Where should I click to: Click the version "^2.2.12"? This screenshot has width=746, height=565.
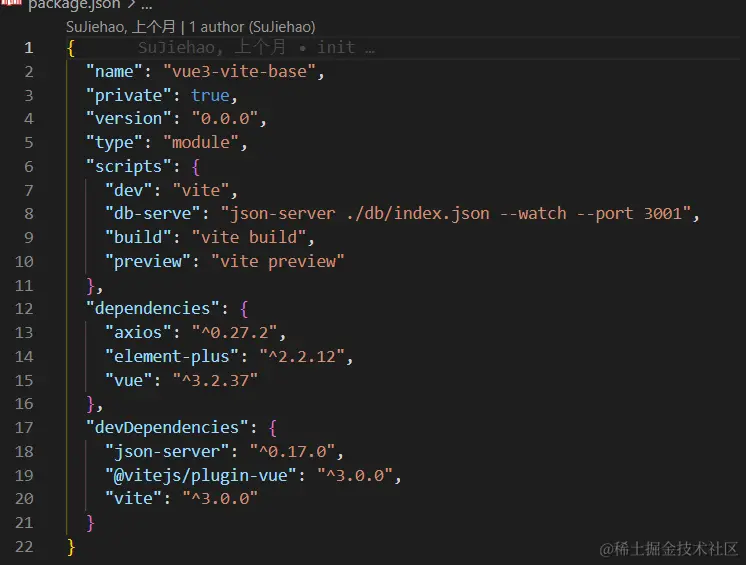click(302, 357)
